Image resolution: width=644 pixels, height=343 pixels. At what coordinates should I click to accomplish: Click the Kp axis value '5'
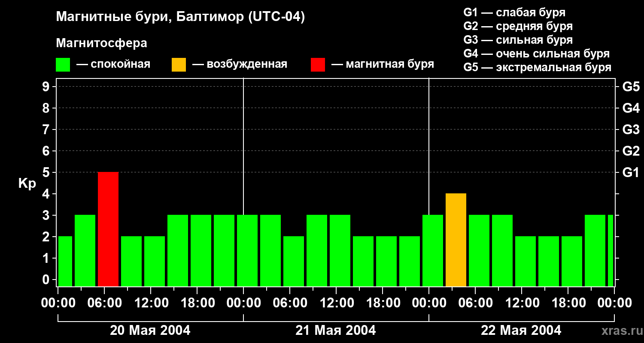point(47,172)
